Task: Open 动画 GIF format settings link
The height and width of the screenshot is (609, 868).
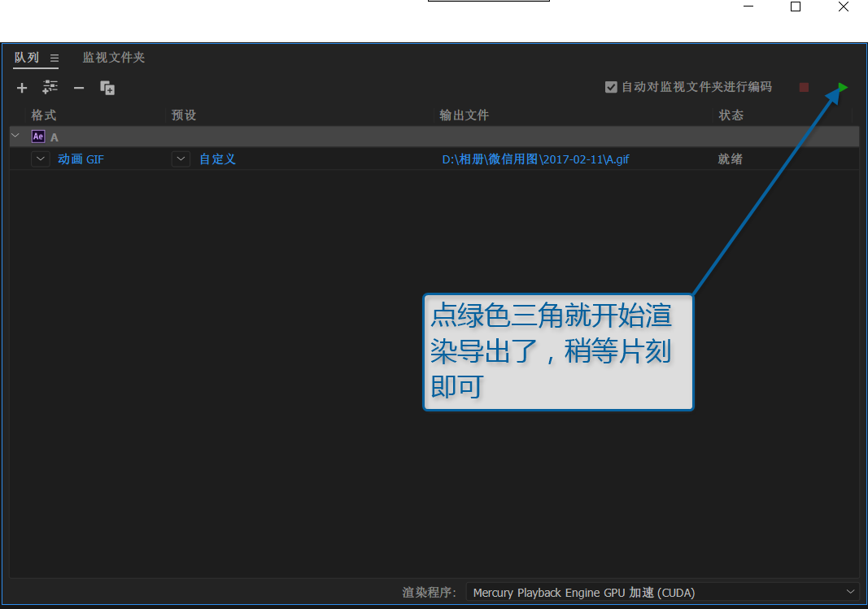Action: (x=81, y=159)
